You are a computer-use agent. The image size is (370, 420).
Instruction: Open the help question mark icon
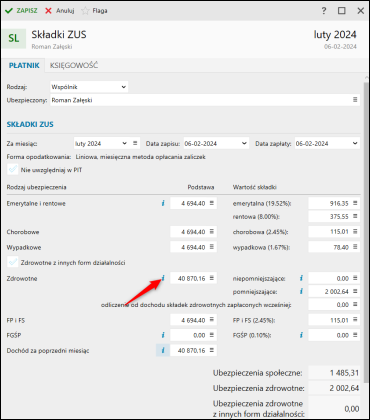click(324, 11)
